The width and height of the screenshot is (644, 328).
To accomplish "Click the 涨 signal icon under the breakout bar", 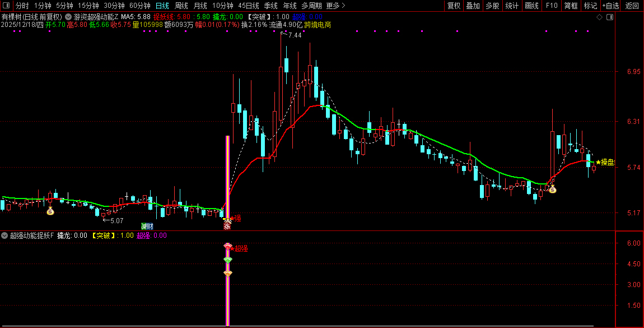I will (227, 226).
